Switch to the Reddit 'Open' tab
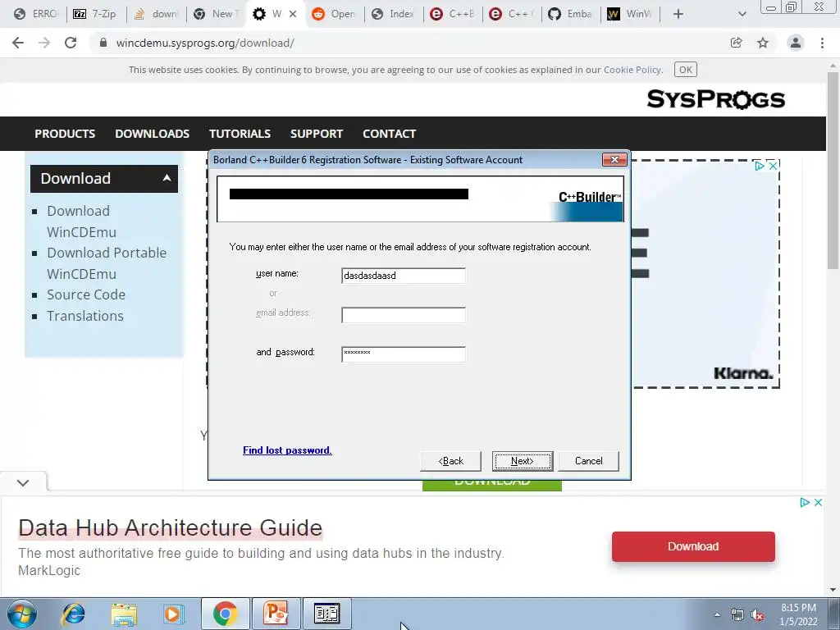The height and width of the screenshot is (630, 840). tap(334, 14)
